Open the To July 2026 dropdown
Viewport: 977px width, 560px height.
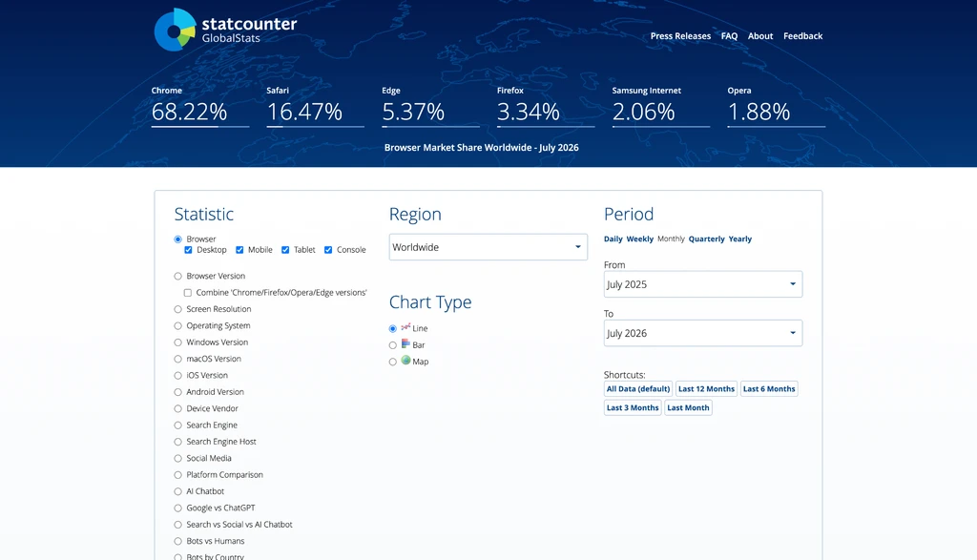(703, 333)
